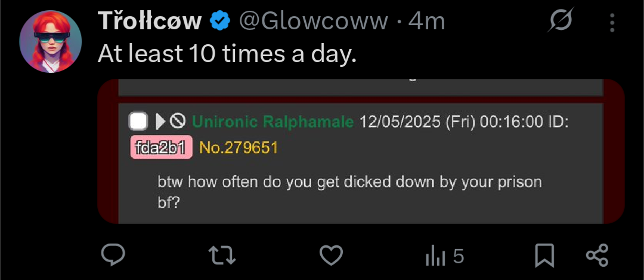This screenshot has width=644, height=280.
Task: Click the prohibited circle icon in the post
Action: [x=178, y=122]
